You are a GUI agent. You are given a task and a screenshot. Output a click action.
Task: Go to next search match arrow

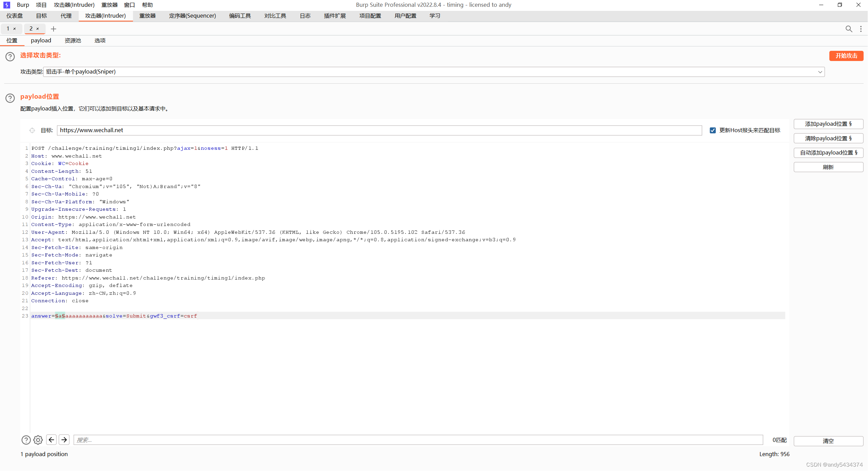[x=64, y=440]
